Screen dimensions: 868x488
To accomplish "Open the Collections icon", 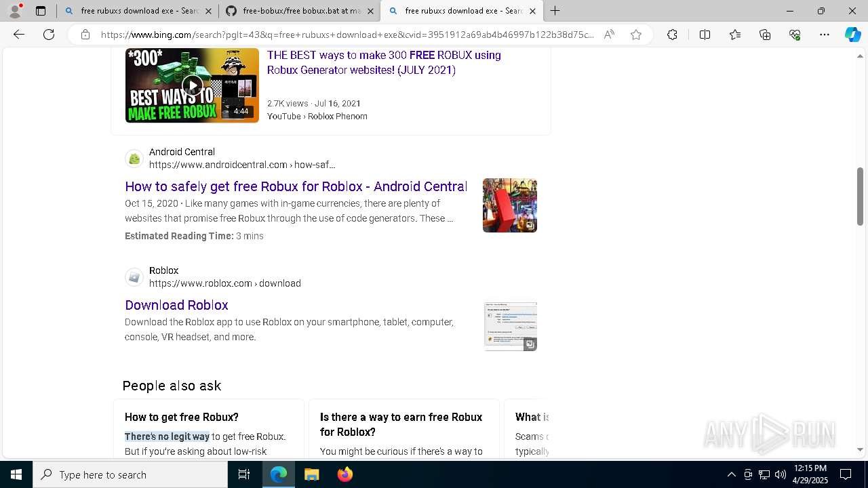I will coord(765,35).
